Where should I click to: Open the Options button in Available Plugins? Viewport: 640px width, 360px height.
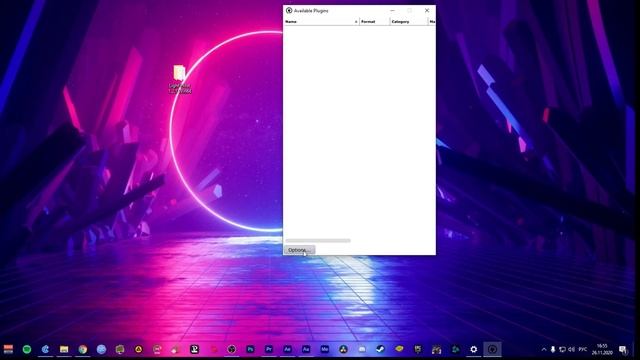(299, 250)
